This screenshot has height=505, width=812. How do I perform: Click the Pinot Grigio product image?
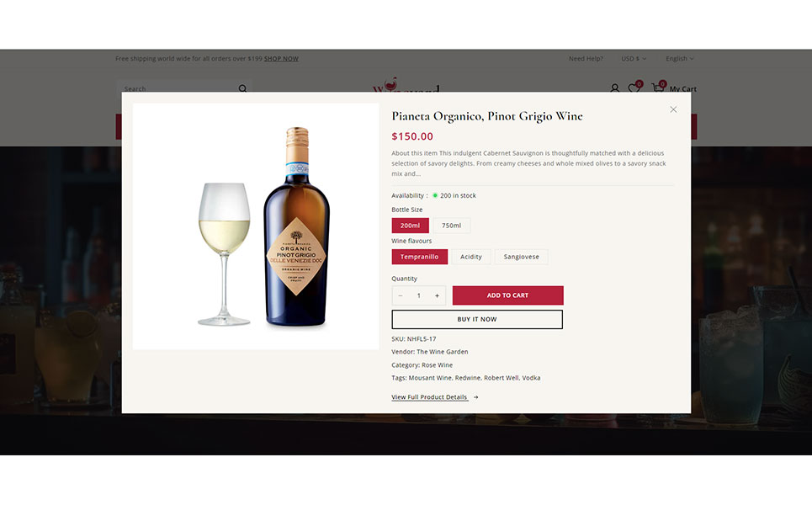256,226
